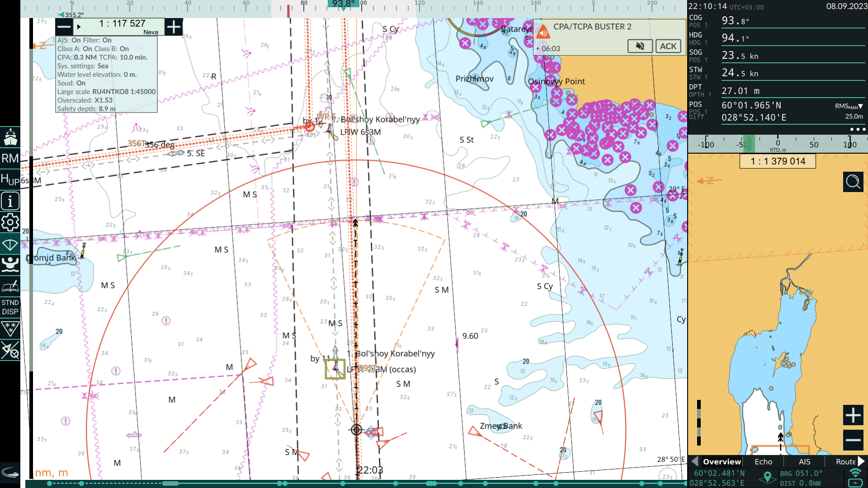Image resolution: width=868 pixels, height=488 pixels.
Task: Open the settings gear menu
Action: point(10,222)
